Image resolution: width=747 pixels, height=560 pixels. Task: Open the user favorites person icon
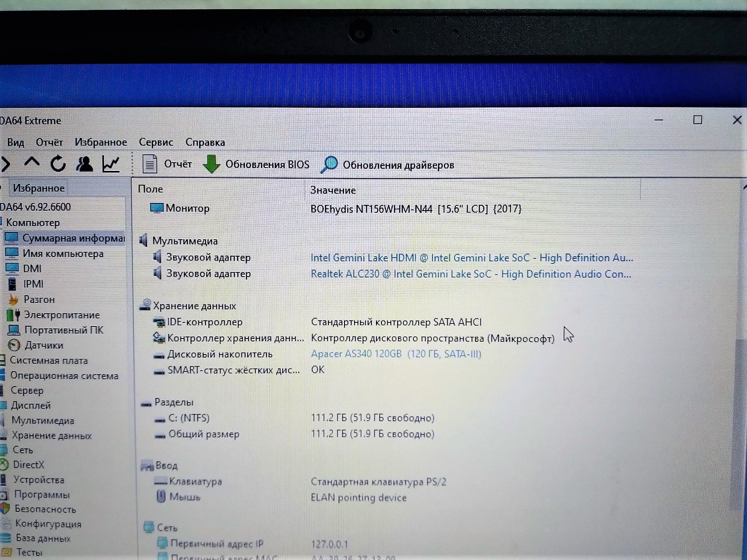coord(84,164)
